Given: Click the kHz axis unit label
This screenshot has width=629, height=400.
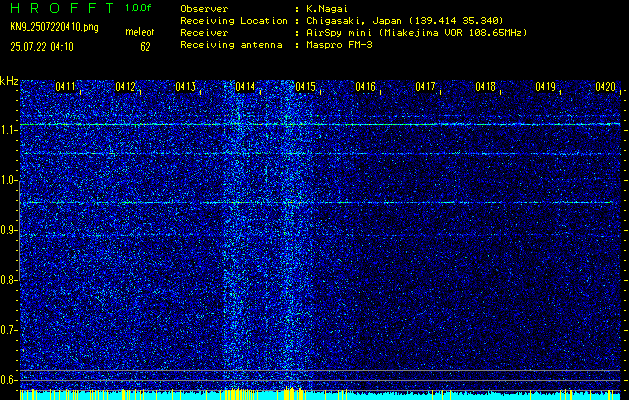Looking at the screenshot, I should (9, 81).
